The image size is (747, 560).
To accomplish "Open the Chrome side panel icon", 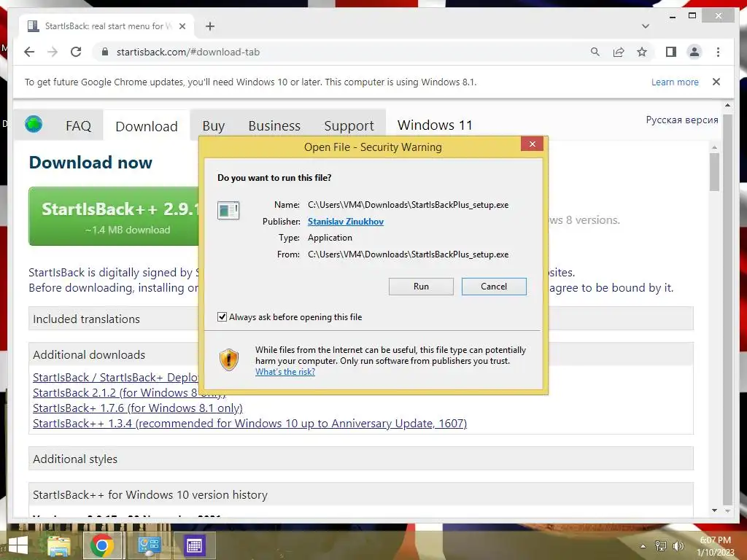I will tap(671, 52).
